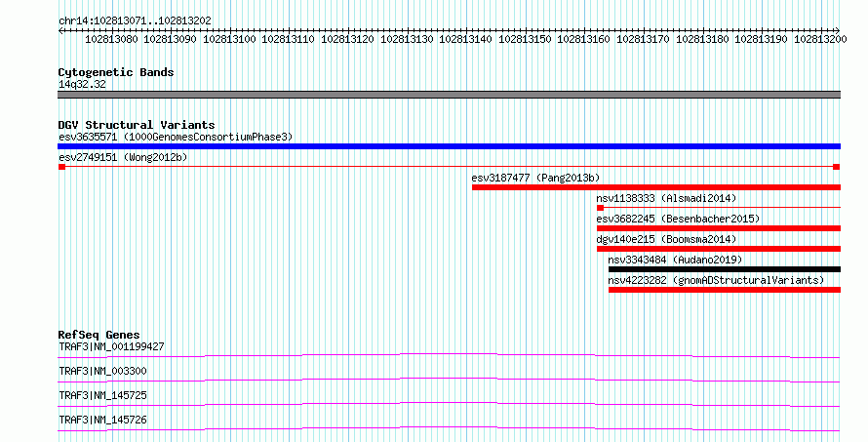Open transcript TRAF3|NM_145726 label
This screenshot has height=442, width=868.
tap(103, 420)
